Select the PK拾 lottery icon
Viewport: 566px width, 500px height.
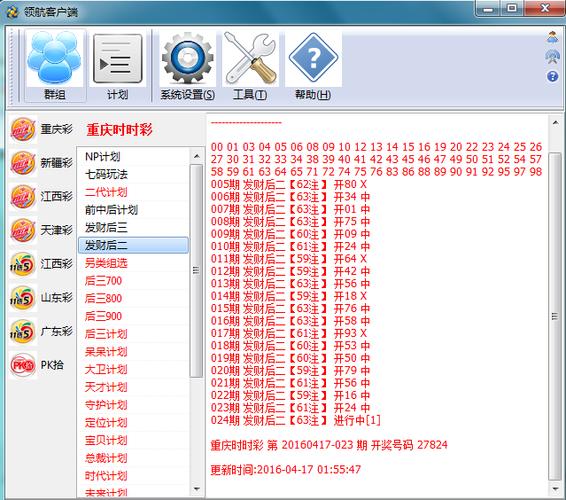[x=23, y=365]
